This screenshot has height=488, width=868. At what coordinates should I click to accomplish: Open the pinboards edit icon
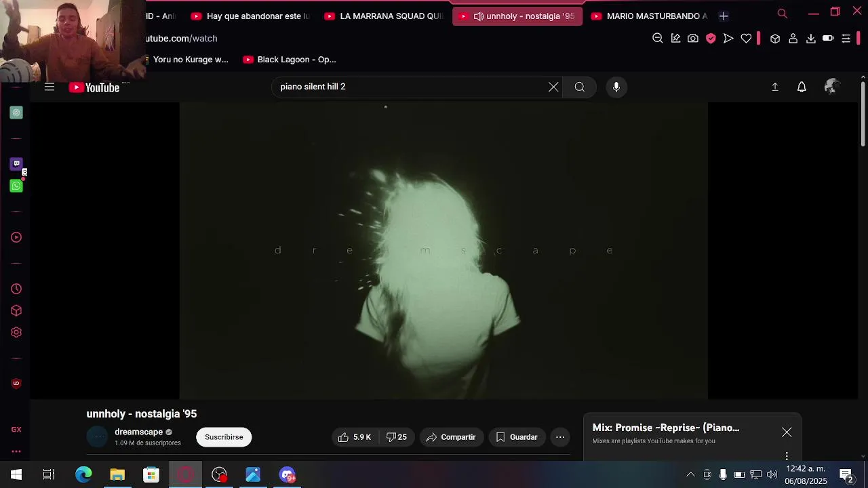tap(675, 39)
